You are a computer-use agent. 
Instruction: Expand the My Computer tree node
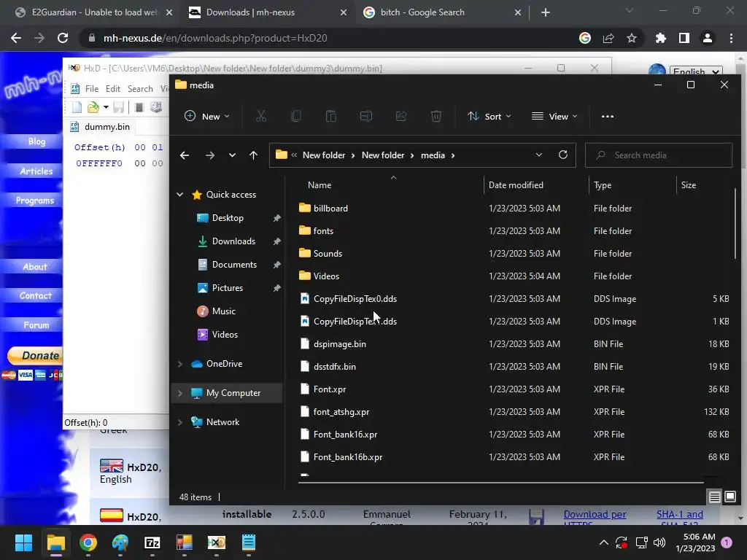click(180, 393)
